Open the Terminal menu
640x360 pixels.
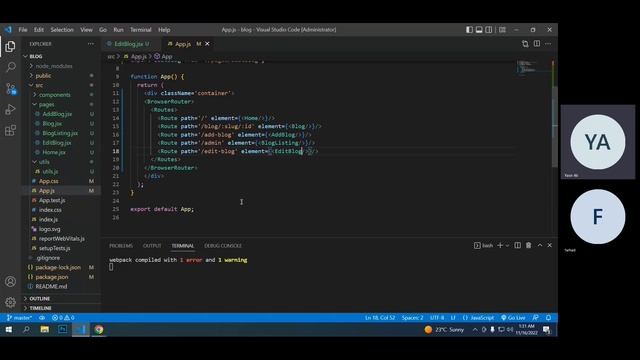(141, 30)
